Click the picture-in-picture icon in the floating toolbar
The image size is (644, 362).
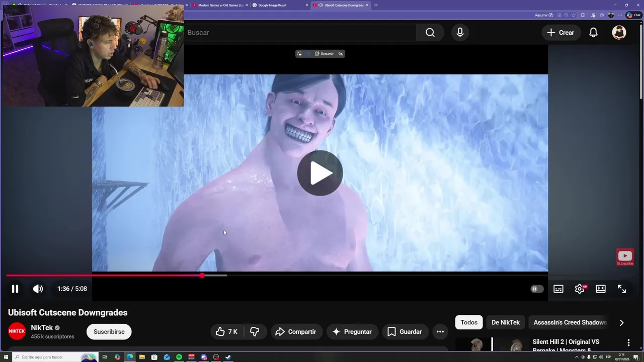coord(299,54)
